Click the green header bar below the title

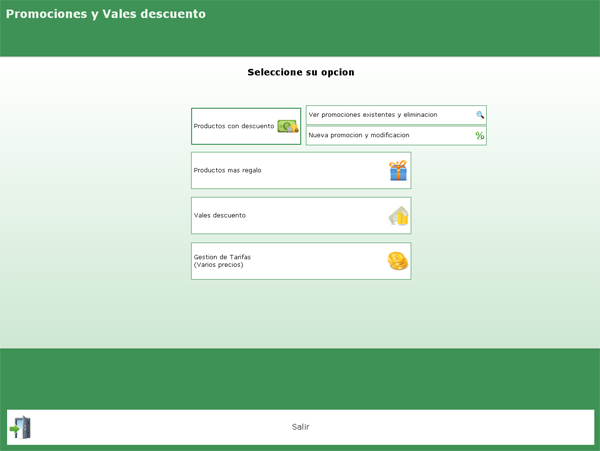300,42
